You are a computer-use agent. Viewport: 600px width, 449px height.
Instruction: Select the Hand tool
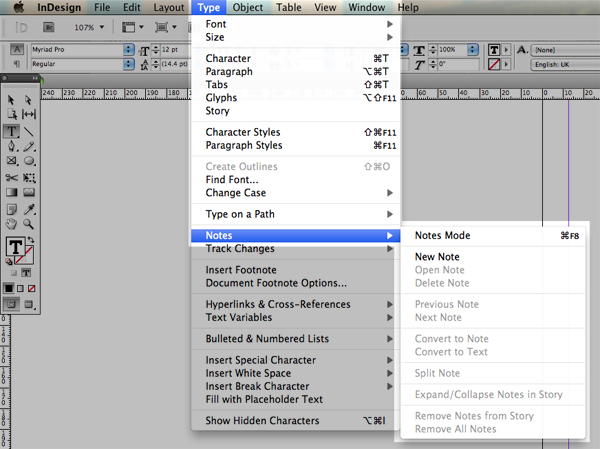click(11, 224)
